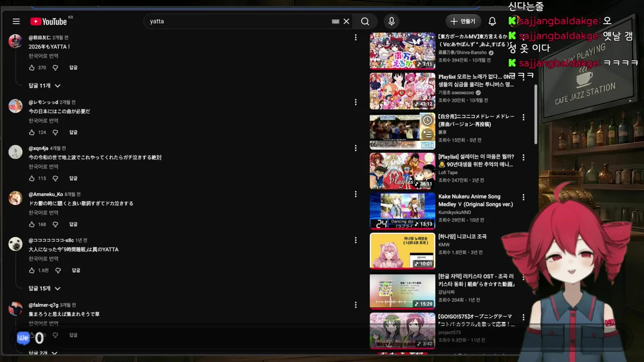
Task: Open the Lofi Tape channel name
Action: point(448,172)
